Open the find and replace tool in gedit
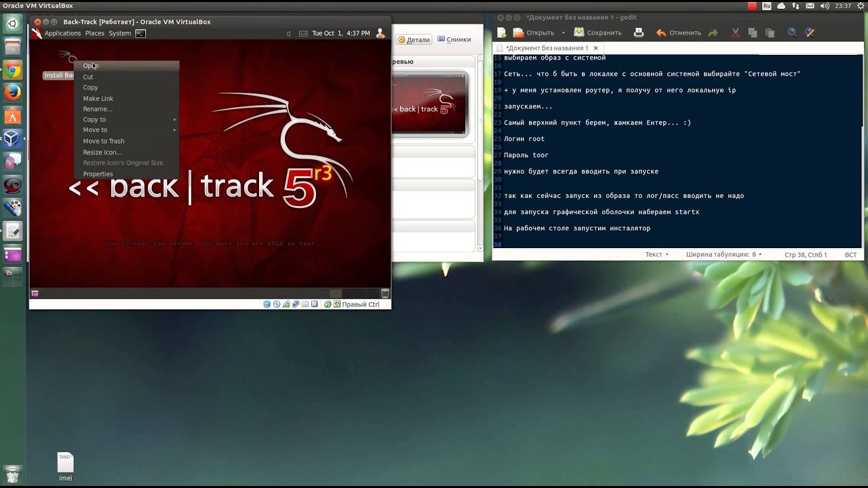 (809, 33)
